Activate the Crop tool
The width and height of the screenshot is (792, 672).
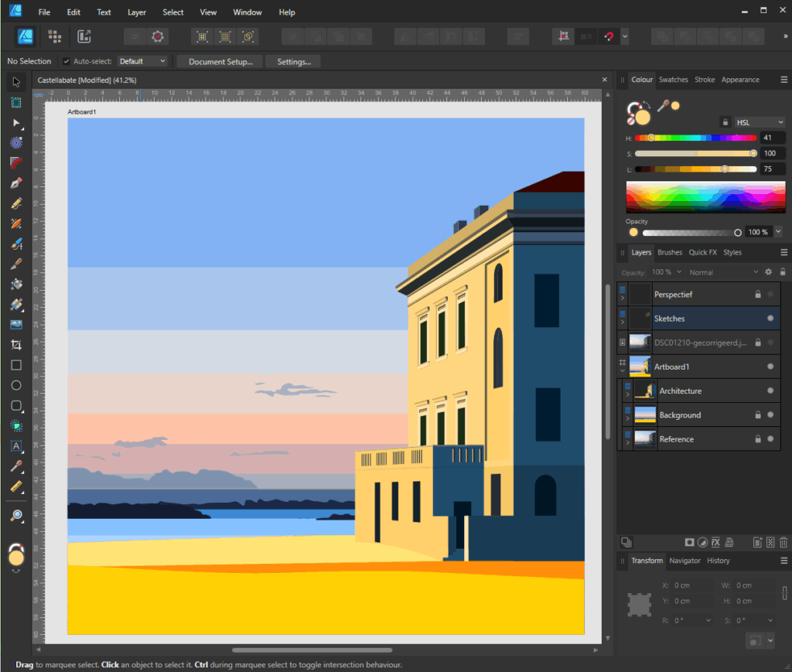point(16,345)
